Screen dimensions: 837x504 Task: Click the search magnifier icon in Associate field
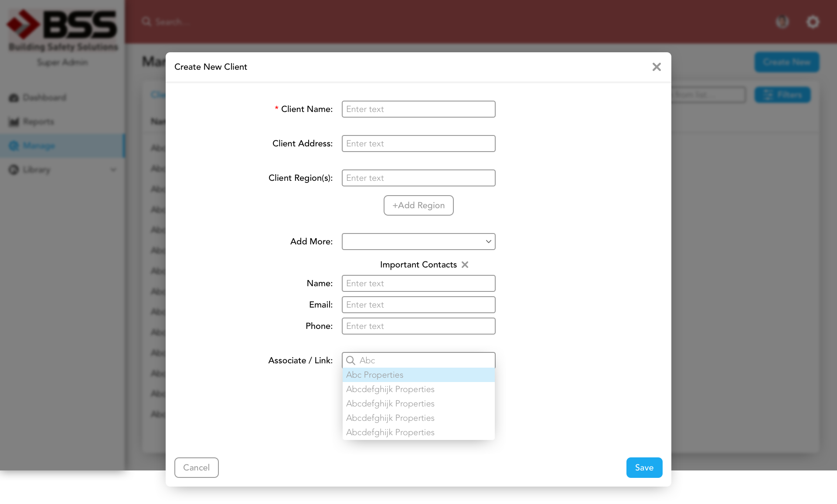coord(350,360)
